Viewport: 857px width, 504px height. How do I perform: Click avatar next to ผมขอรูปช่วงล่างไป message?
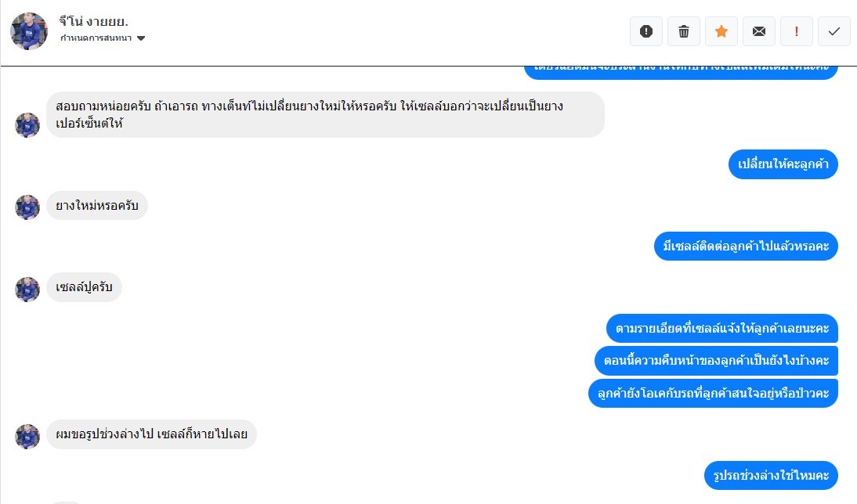[27, 437]
